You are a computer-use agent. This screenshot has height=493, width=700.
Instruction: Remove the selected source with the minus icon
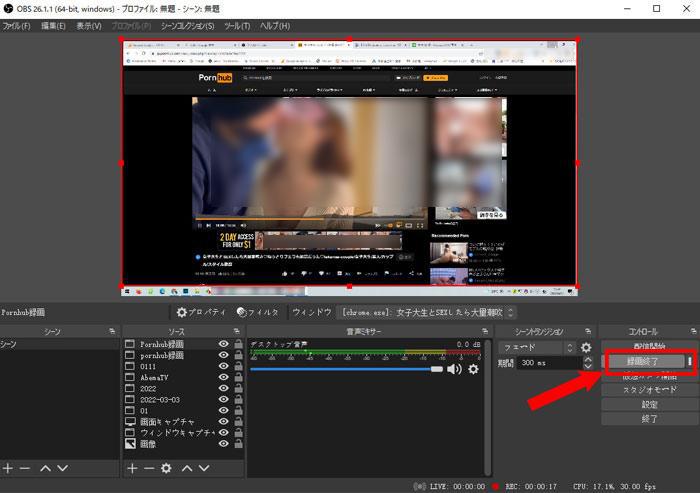[x=149, y=468]
